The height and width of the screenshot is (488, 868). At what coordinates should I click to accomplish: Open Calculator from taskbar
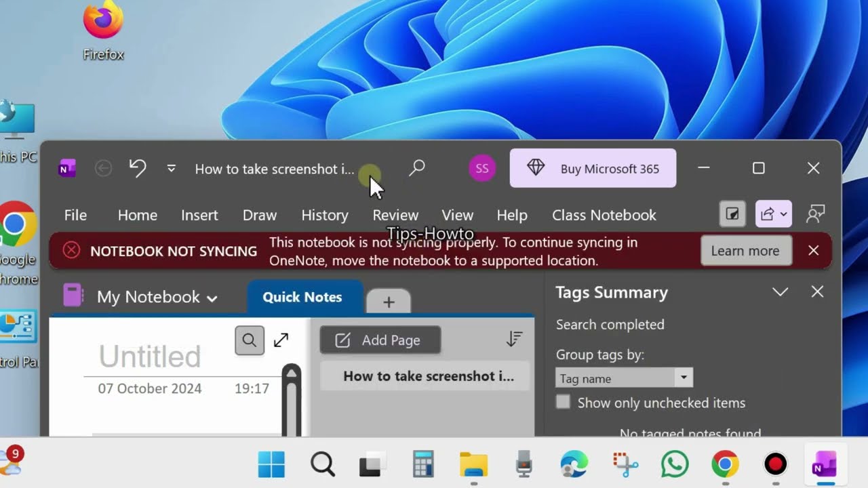coord(423,464)
